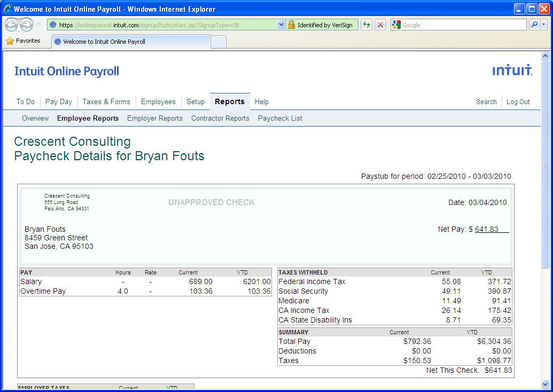Click the Salary YTD value 6201.00
The width and height of the screenshot is (553, 392).
[257, 281]
